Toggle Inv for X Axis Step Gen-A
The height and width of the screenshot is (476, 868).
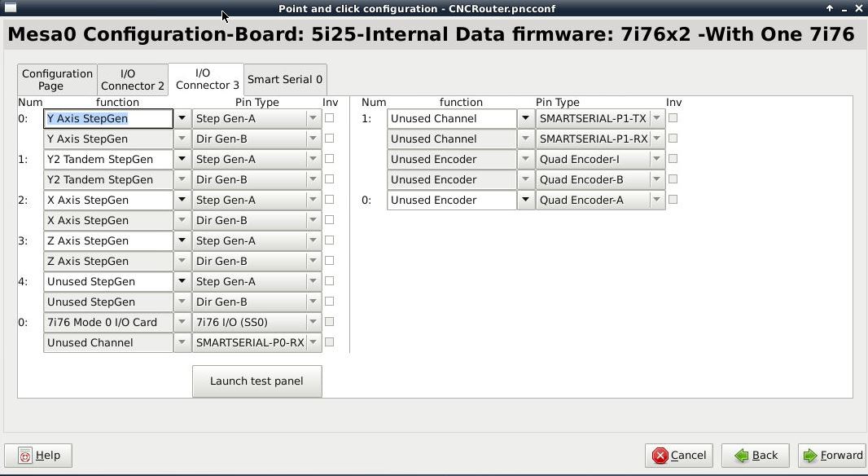pos(330,200)
